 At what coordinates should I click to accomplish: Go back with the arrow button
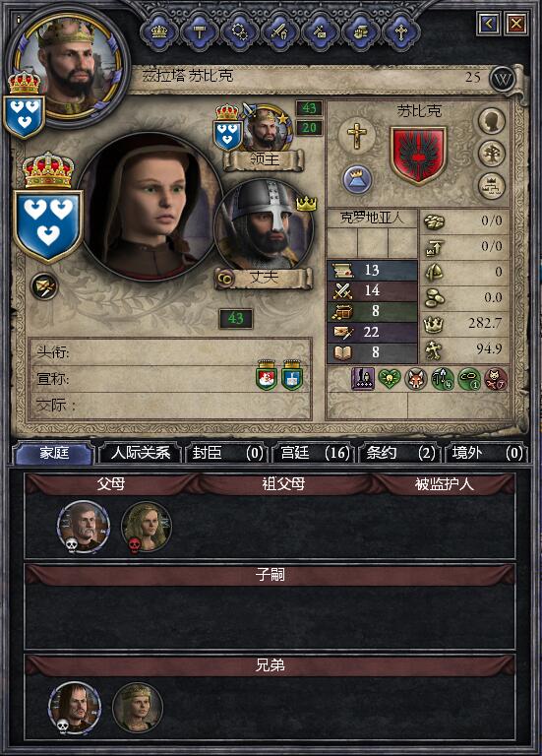click(488, 24)
